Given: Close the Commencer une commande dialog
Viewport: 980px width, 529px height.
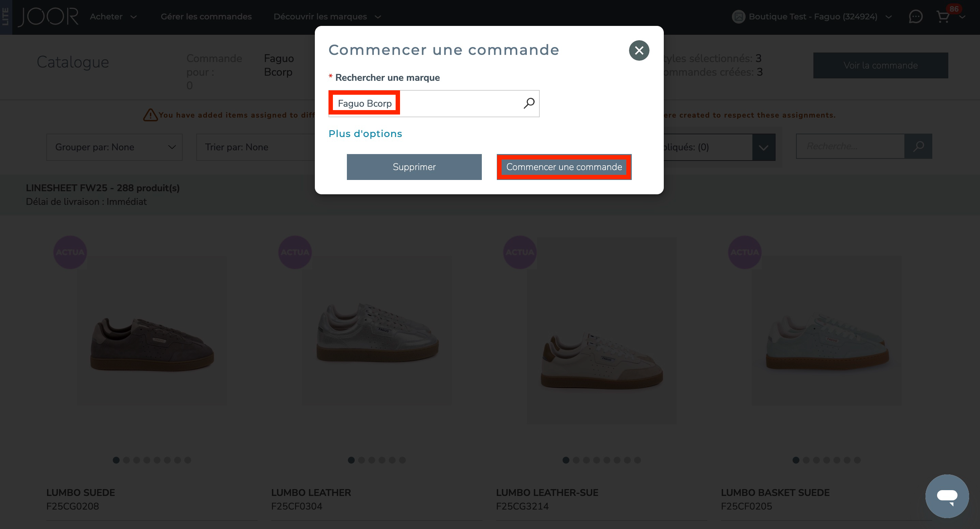Looking at the screenshot, I should tap(639, 50).
